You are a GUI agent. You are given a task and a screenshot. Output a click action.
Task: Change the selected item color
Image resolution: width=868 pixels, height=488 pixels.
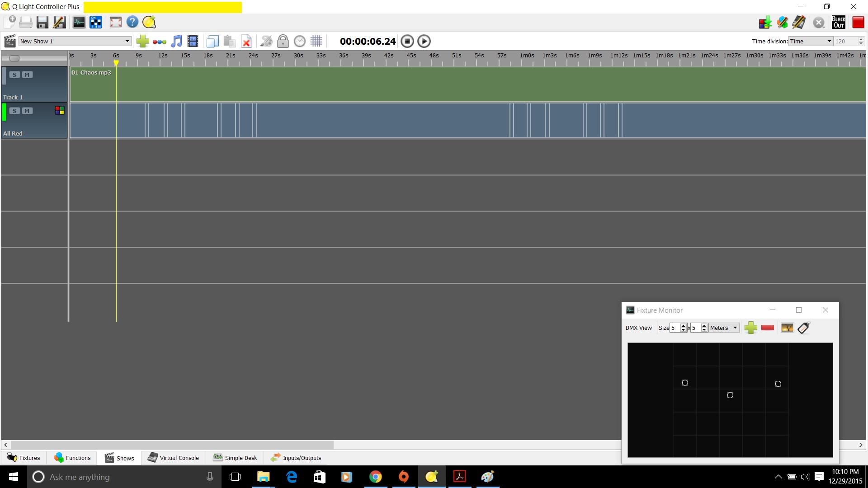[x=266, y=41]
